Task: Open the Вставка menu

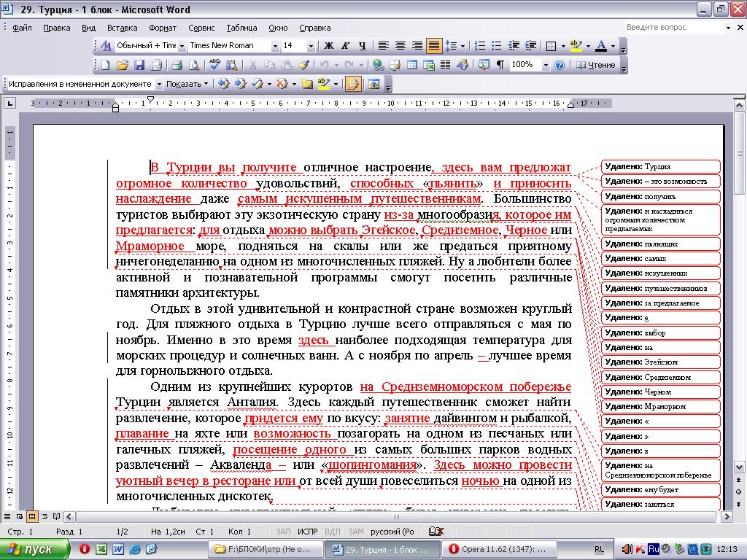Action: click(122, 28)
